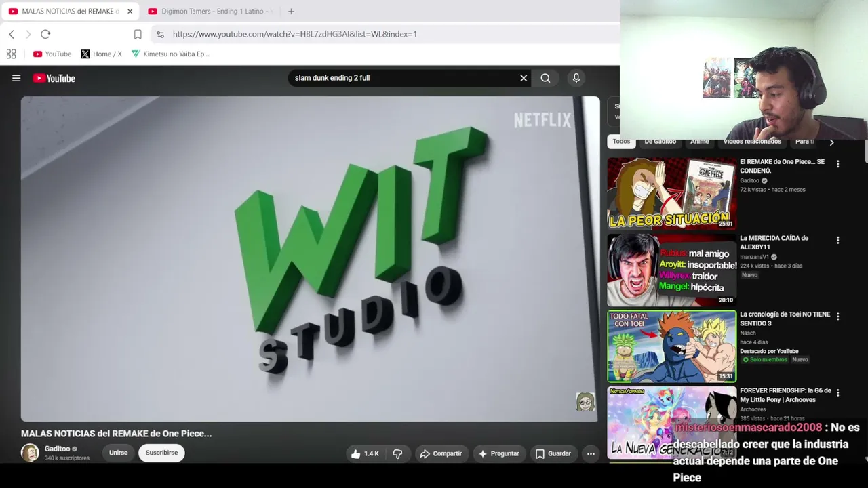The image size is (868, 488).
Task: Start voice search with the microphone
Action: point(576,78)
